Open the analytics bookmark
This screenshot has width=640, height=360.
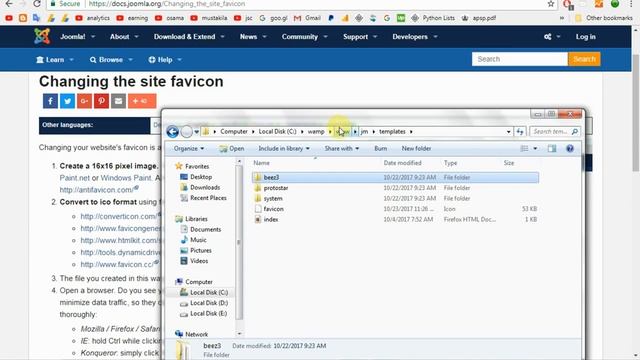pos(93,18)
